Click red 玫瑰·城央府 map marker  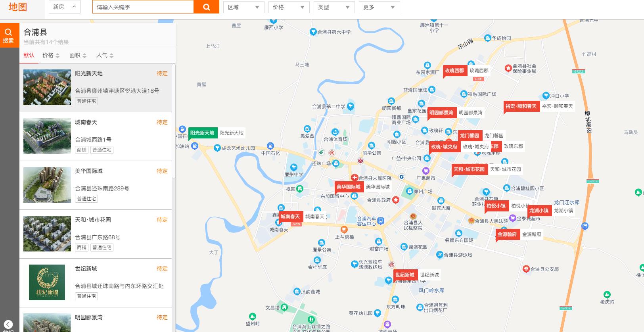tap(444, 147)
